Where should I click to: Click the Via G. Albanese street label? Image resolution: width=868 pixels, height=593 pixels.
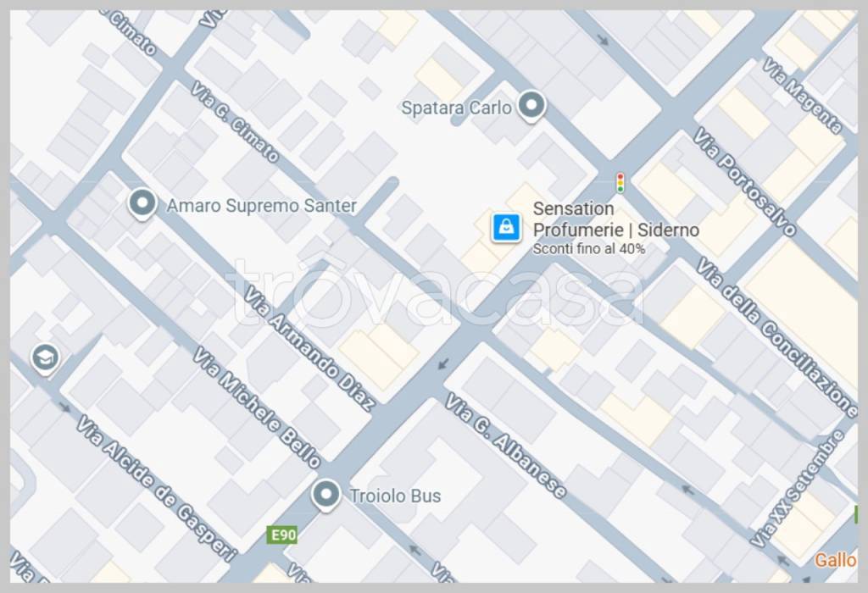[505, 446]
